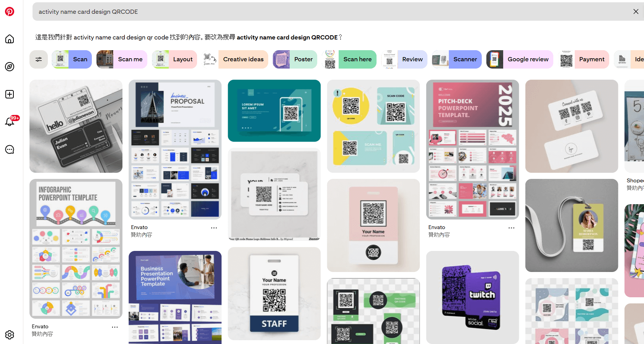Viewport: 644px width, 344px height.
Task: Open the Settings gear icon in sidebar
Action: [10, 335]
